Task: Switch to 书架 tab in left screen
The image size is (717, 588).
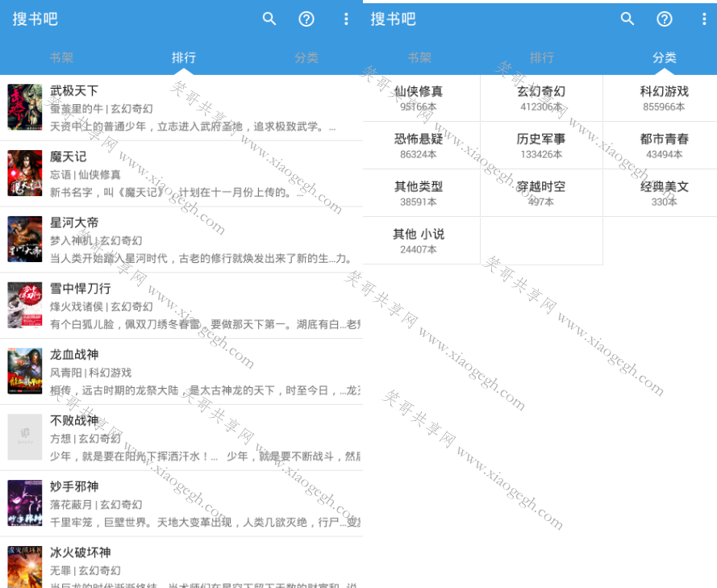Action: point(61,57)
